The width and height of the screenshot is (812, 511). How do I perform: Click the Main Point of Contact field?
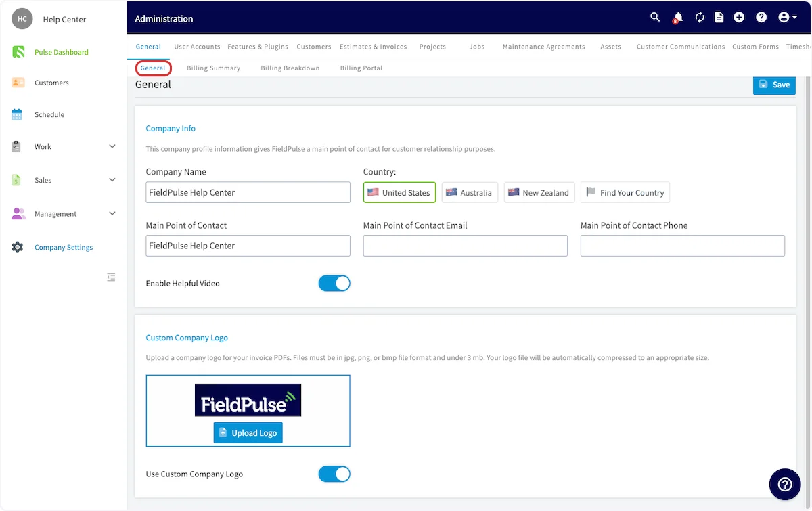pos(248,246)
